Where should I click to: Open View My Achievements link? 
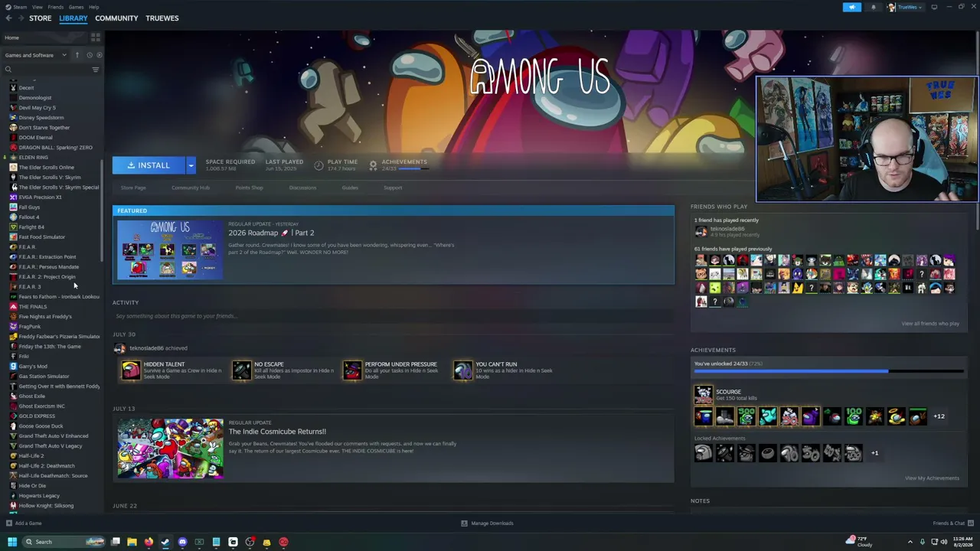point(932,478)
